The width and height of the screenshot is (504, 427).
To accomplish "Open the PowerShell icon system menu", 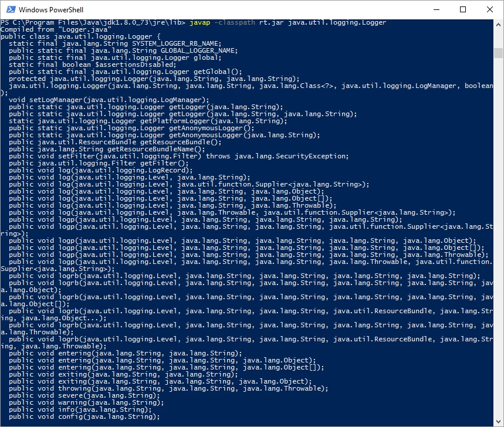I will coord(11,9).
